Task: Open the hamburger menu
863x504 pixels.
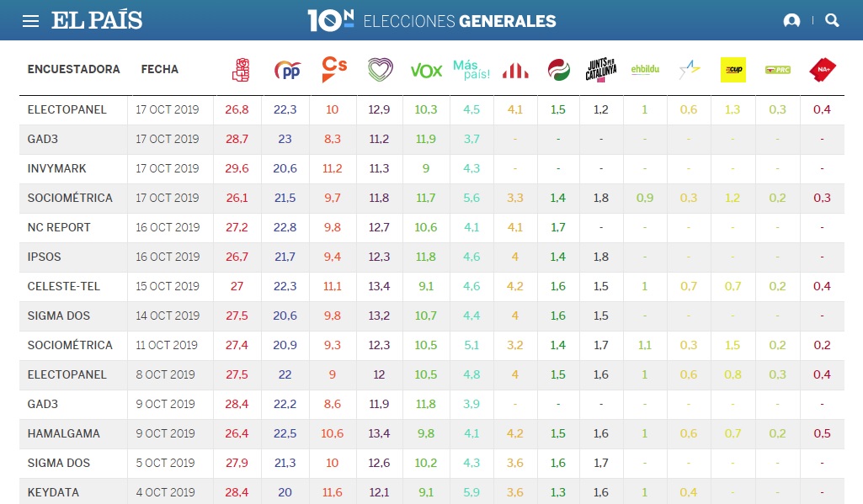Action: point(30,21)
